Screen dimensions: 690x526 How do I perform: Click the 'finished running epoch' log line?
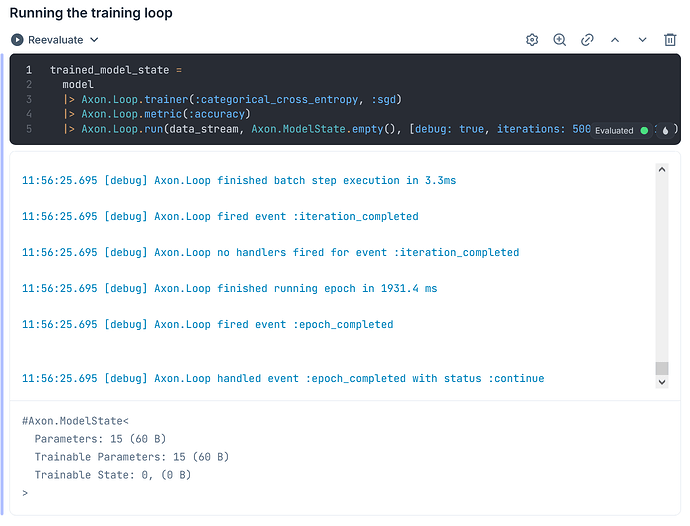[x=230, y=288]
